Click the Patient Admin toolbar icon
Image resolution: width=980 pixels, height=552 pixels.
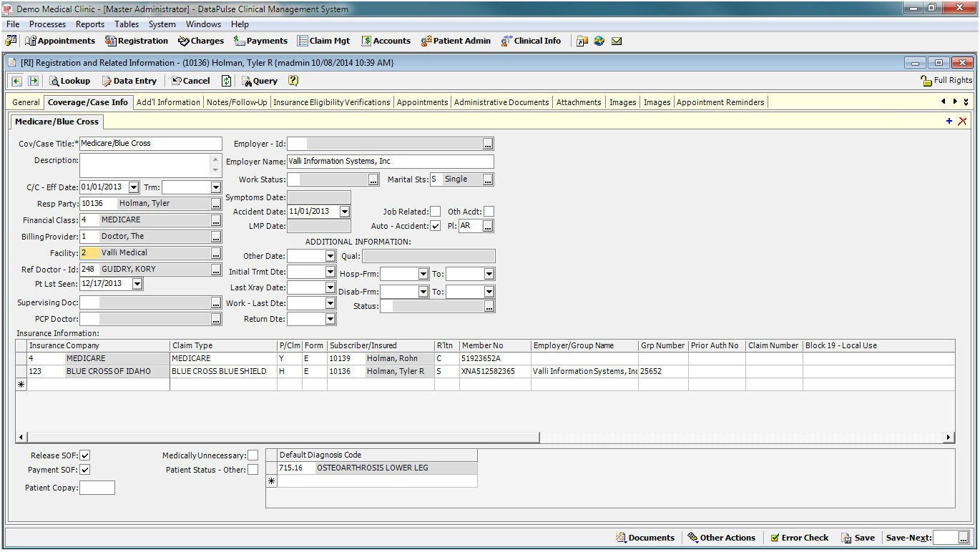(456, 41)
